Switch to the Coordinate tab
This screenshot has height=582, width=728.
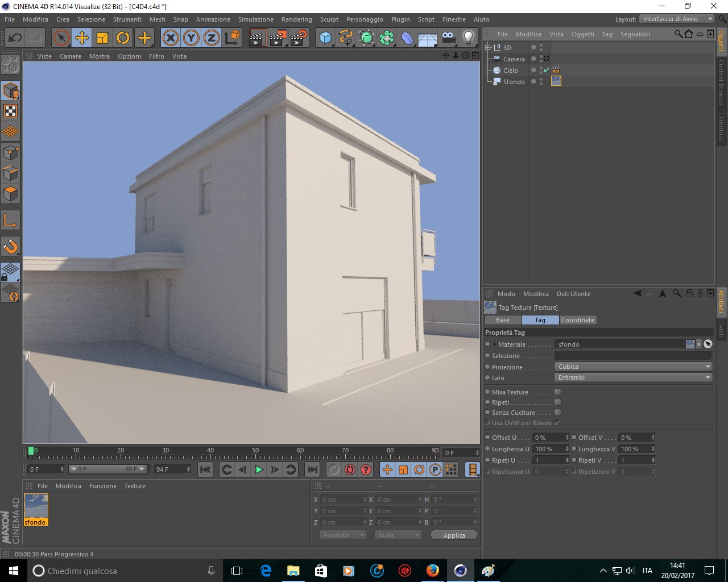pyautogui.click(x=578, y=320)
